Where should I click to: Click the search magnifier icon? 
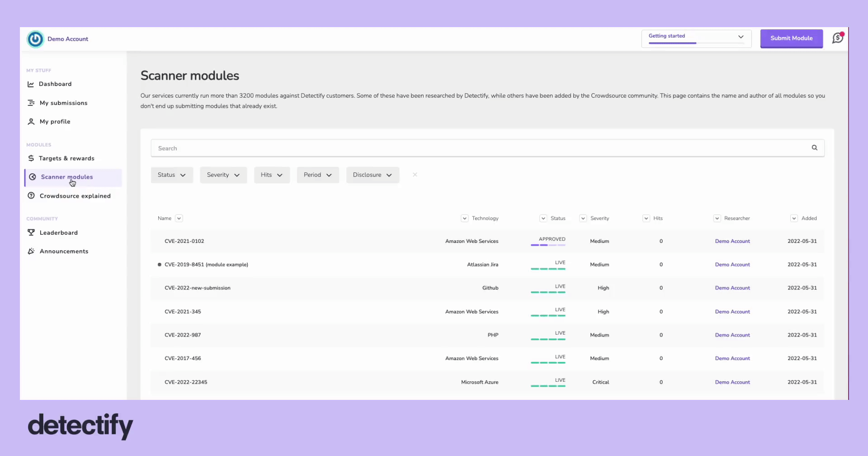coord(814,148)
